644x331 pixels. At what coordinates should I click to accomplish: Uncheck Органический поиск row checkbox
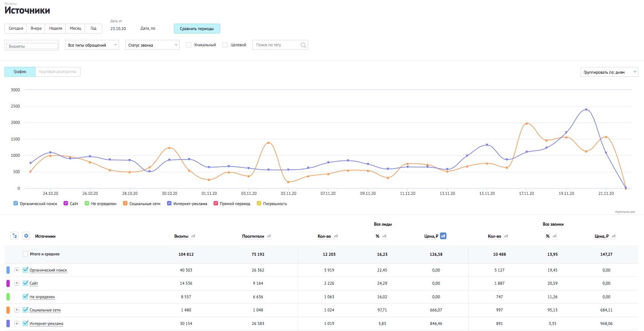click(25, 270)
